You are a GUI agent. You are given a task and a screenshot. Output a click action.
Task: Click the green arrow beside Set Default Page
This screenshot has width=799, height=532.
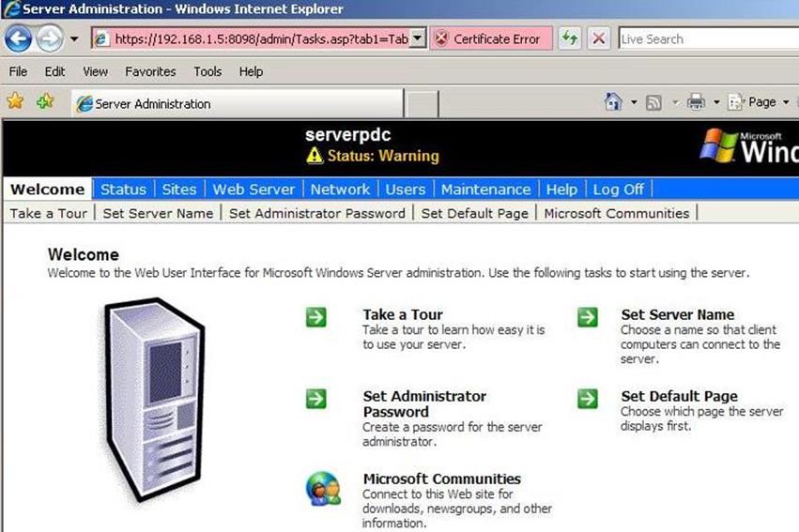[588, 399]
